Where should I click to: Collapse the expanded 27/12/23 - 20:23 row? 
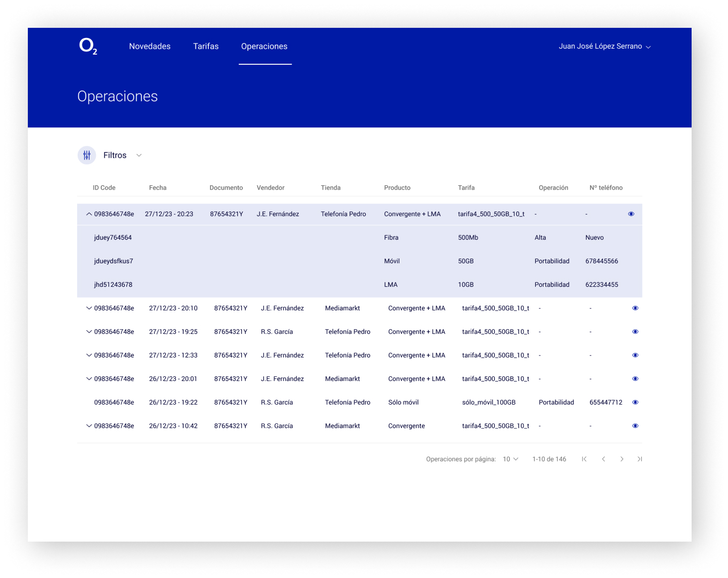[x=89, y=214]
